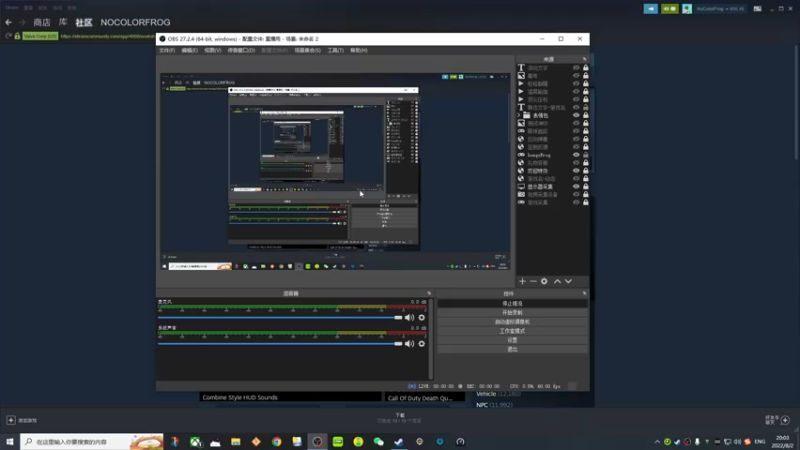This screenshot has height=450, width=800.
Task: Reload the Steam page with refresh icon
Action: tap(8, 36)
